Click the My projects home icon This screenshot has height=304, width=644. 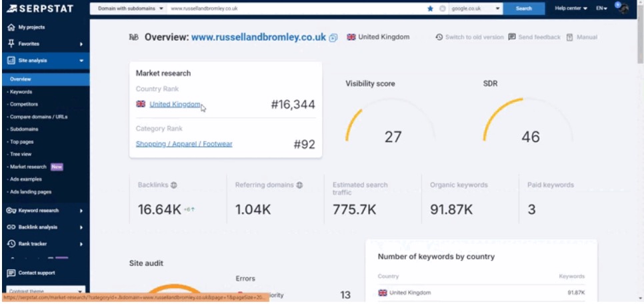[x=11, y=27]
